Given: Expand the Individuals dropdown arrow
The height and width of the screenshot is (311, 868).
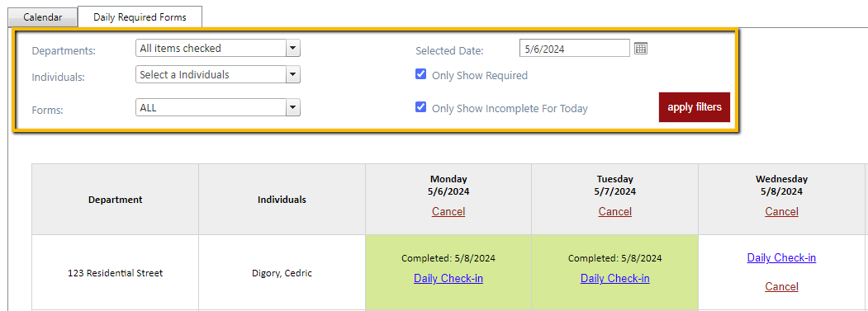Looking at the screenshot, I should (x=293, y=75).
